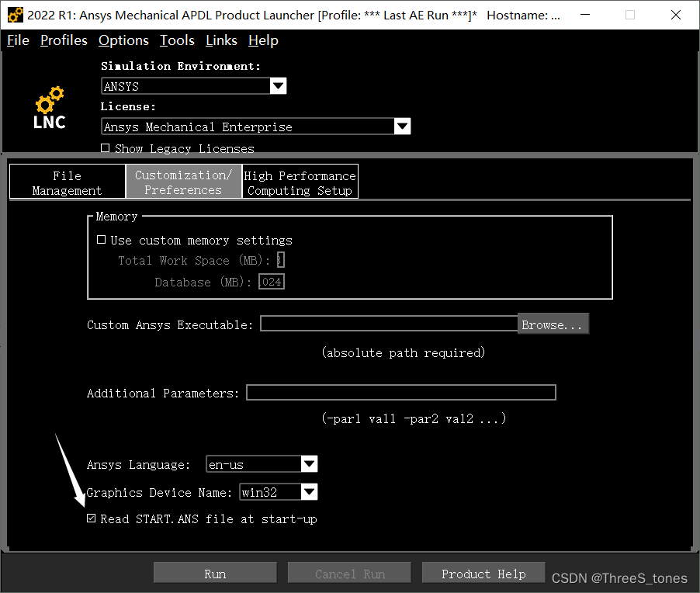Open the Links menu
The width and height of the screenshot is (700, 593).
tap(221, 40)
